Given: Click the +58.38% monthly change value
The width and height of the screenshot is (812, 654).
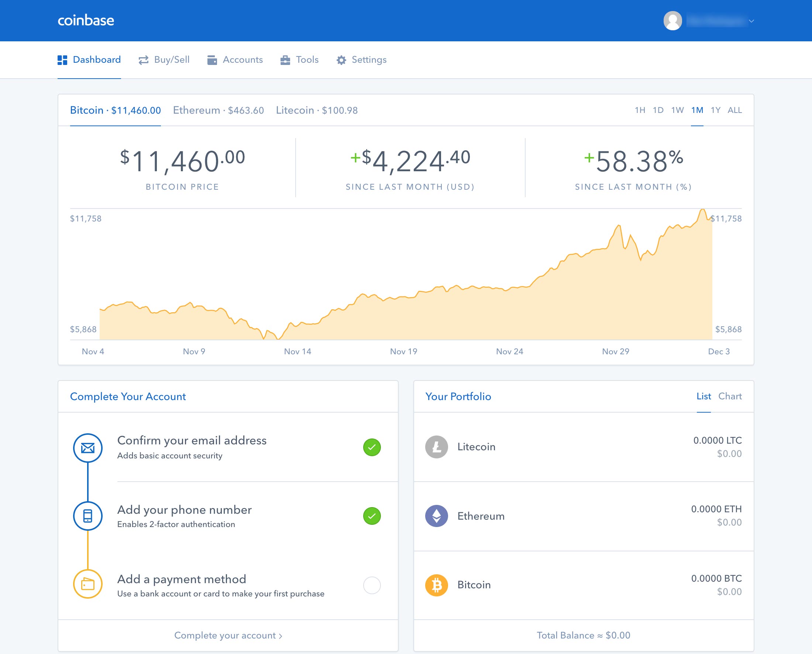Looking at the screenshot, I should (x=633, y=161).
